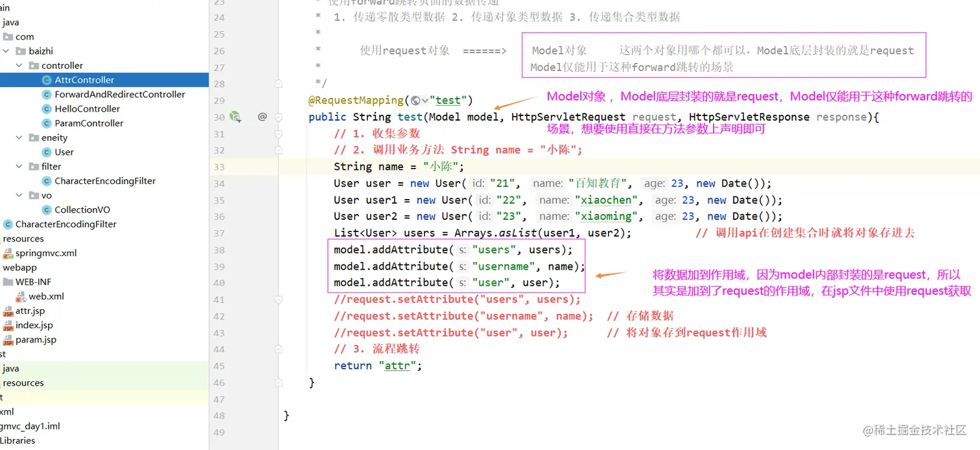This screenshot has height=450, width=980.
Task: Click the index.jsp file icon
Action: tap(8, 325)
